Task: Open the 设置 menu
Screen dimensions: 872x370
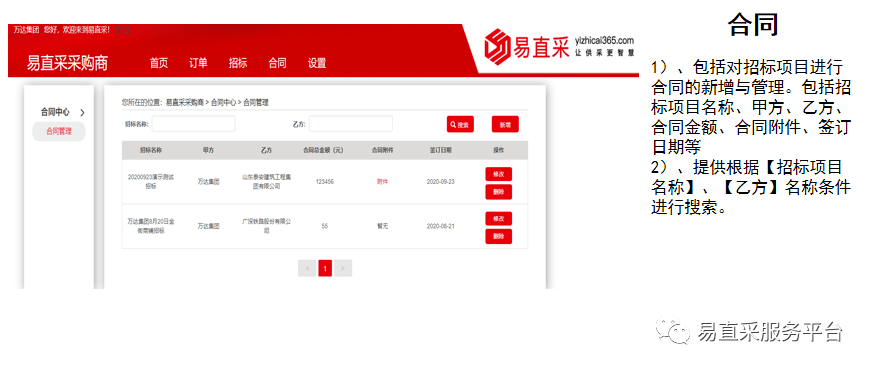Action: tap(316, 63)
